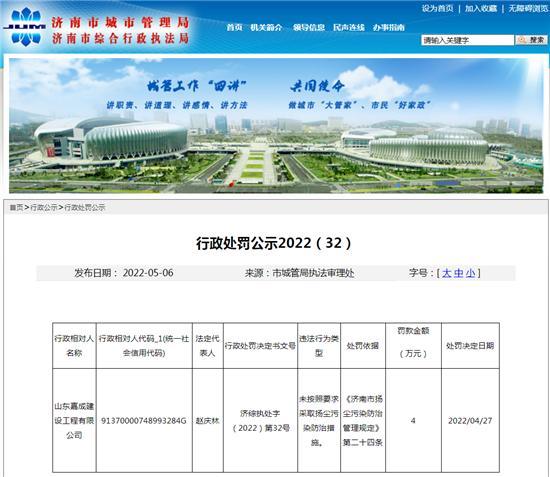Open 行政公示 in the breadcrumb
Image resolution: width=550 pixels, height=477 pixels.
tap(44, 208)
